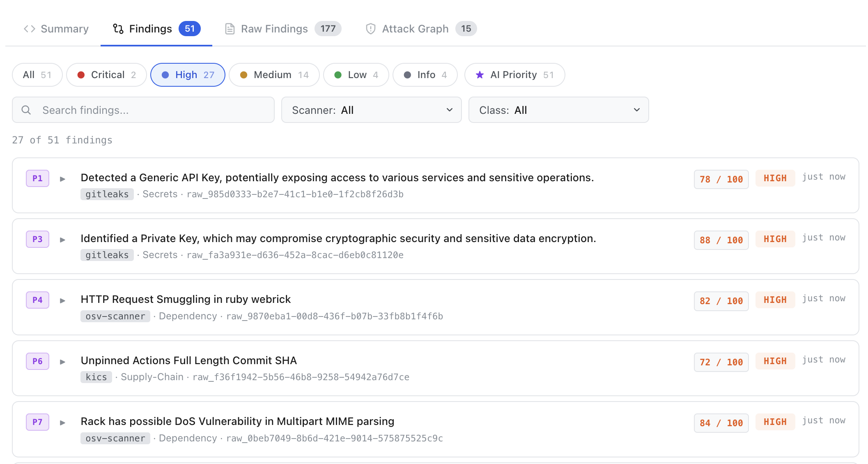This screenshot has height=464, width=868.
Task: Expand the Private Key finding row
Action: [x=62, y=240]
